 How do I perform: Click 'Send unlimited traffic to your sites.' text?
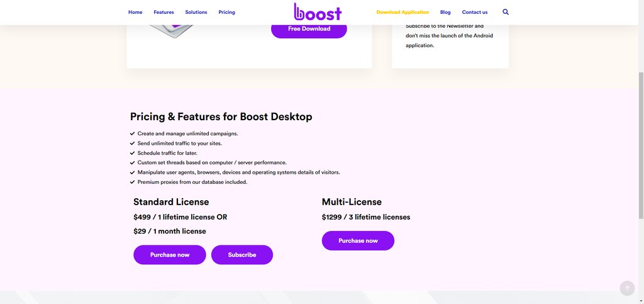pyautogui.click(x=179, y=144)
